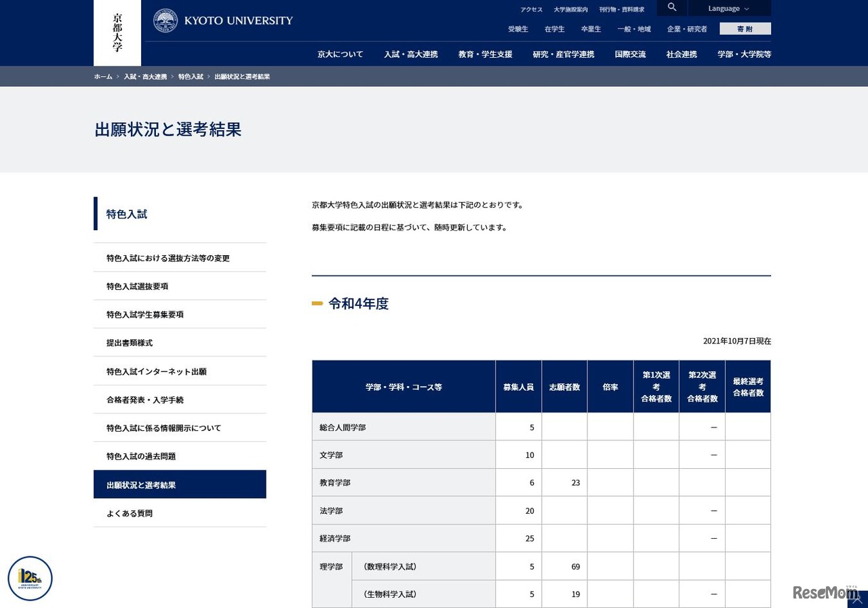The image size is (868, 608).
Task: Click the アクセス link
Action: click(x=531, y=9)
